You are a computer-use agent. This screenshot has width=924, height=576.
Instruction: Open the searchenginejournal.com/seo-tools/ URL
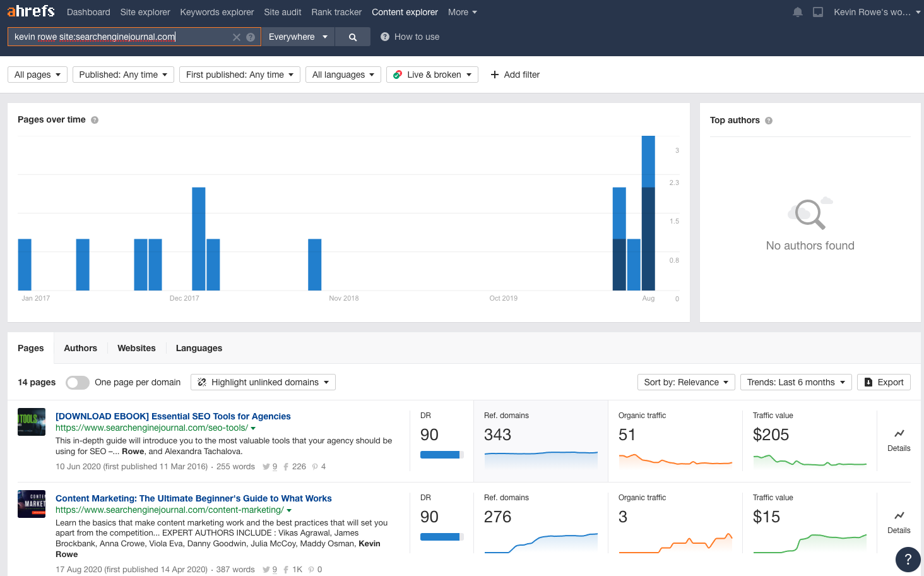(151, 428)
